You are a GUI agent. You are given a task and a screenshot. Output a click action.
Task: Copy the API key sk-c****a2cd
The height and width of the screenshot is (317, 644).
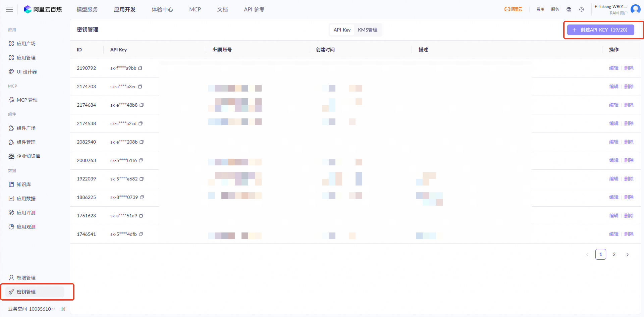tap(141, 123)
